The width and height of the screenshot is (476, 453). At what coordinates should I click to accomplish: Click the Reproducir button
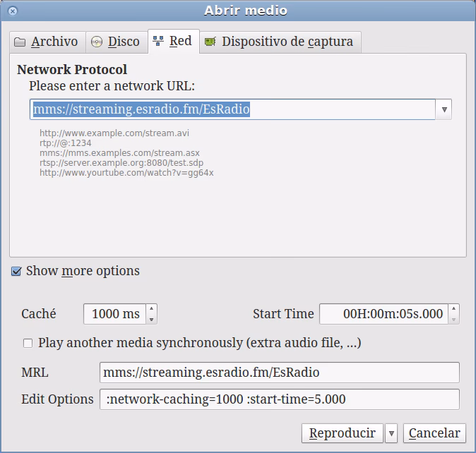pos(342,433)
